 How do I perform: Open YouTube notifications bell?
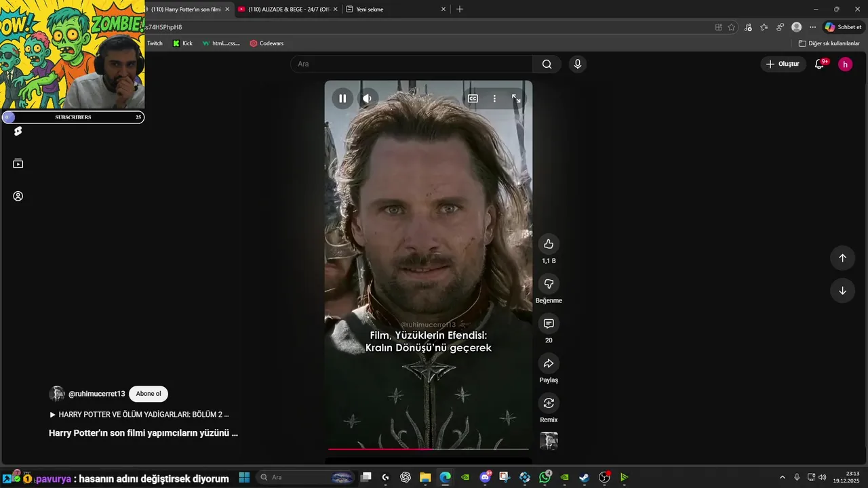[820, 64]
